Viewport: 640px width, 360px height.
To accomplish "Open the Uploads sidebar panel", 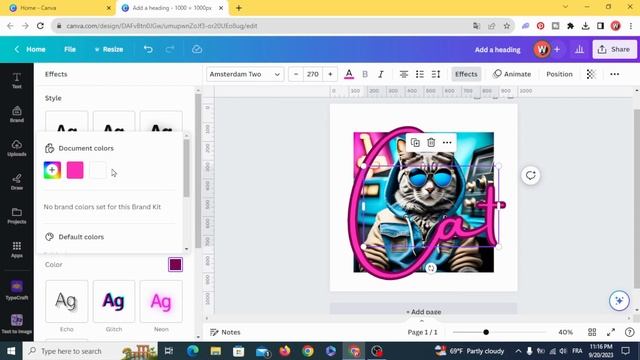I will pyautogui.click(x=17, y=148).
